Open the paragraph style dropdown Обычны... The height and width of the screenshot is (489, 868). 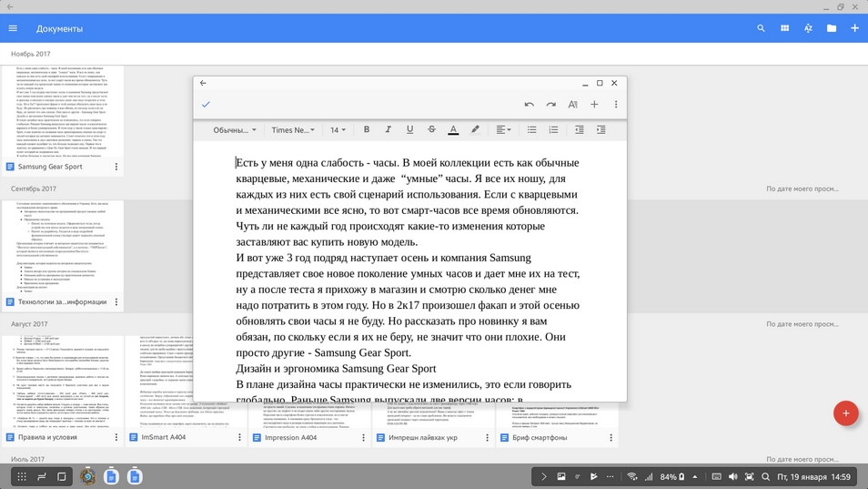(235, 130)
